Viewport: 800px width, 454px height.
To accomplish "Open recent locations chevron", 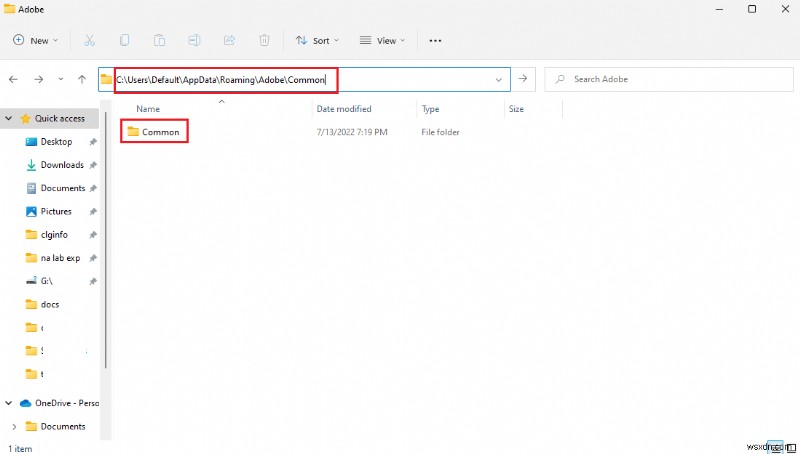I will (61, 79).
